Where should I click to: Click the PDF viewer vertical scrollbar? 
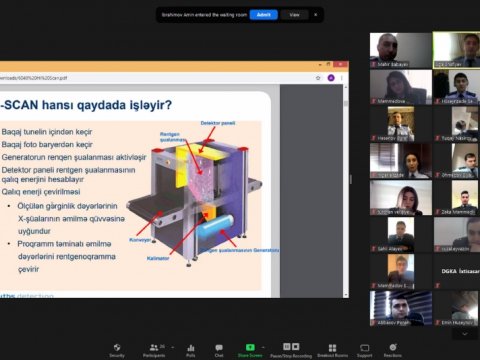coord(346,191)
